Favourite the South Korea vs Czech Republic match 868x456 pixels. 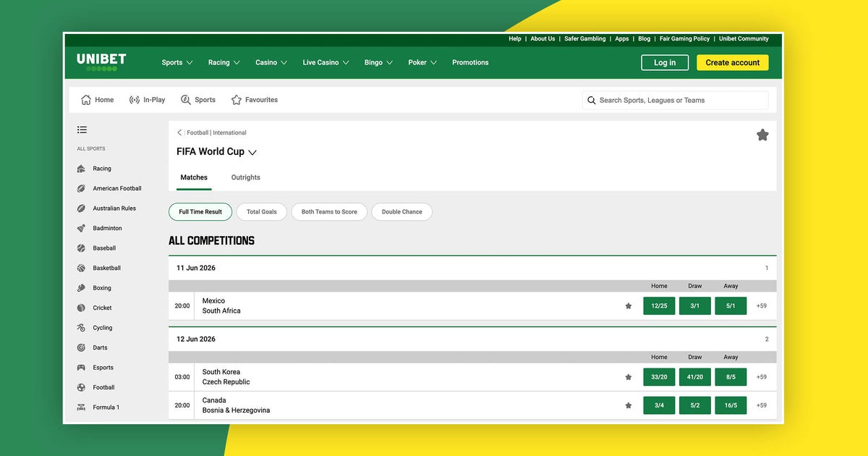point(629,377)
